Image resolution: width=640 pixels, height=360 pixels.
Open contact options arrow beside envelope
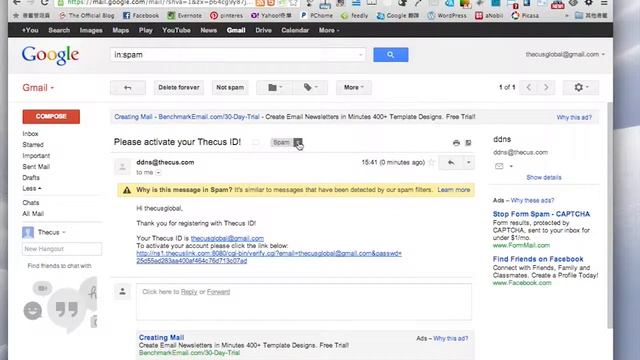pyautogui.click(x=511, y=166)
